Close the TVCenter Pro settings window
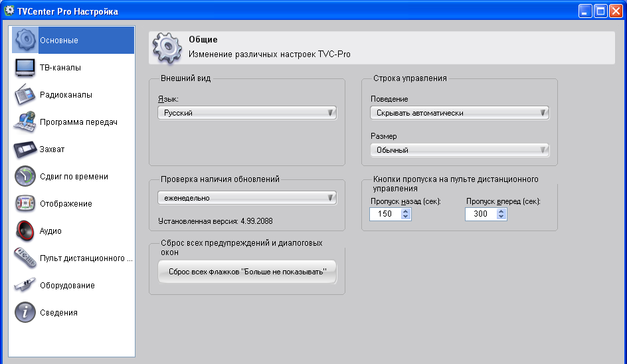Screen dimensions: 627x364 pos(616,11)
